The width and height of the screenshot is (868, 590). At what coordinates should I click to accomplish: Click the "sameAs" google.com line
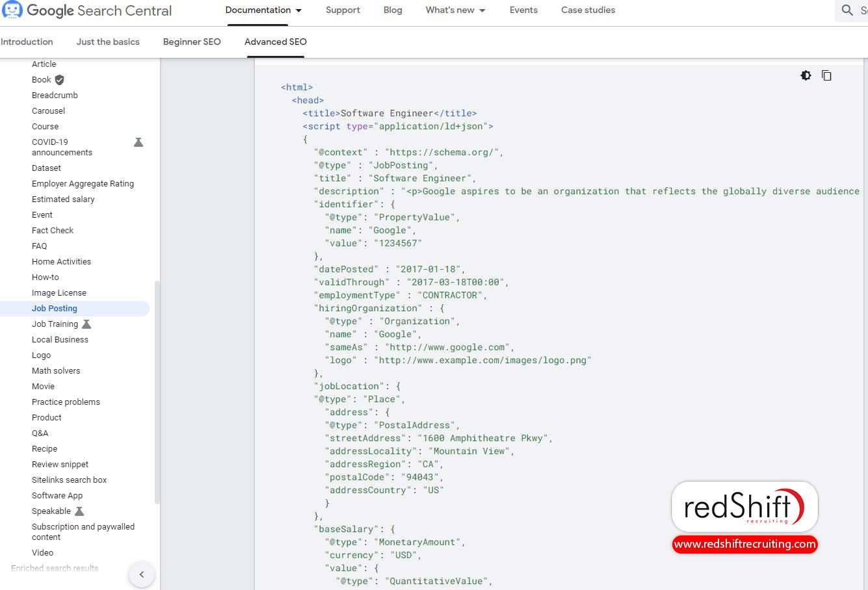coord(420,347)
